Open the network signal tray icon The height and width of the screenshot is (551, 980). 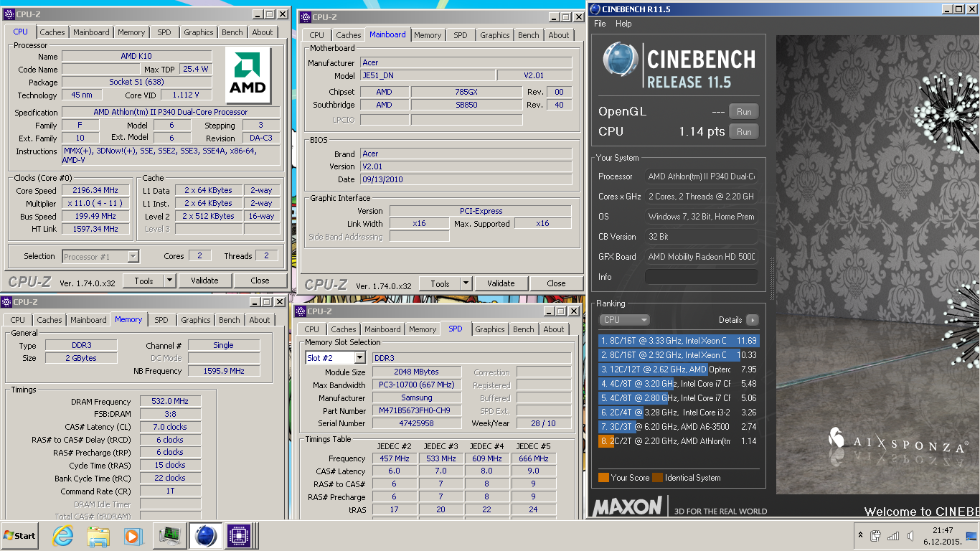click(x=893, y=535)
